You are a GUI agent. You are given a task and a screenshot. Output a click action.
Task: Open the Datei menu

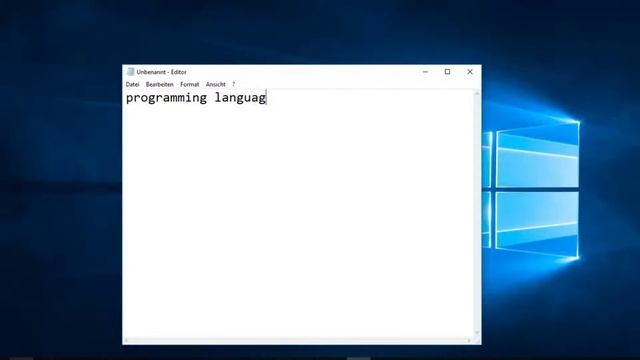click(x=132, y=84)
